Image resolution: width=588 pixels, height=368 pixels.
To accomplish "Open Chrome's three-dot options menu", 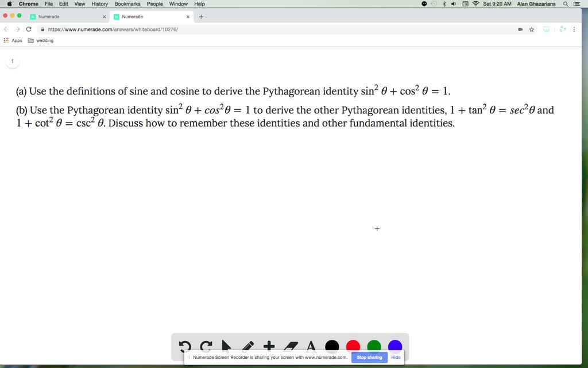I will coord(574,29).
